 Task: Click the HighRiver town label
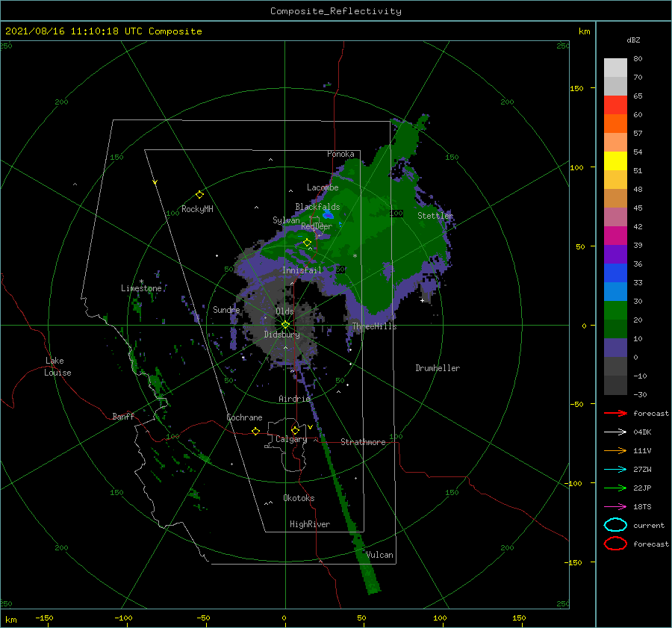(x=309, y=524)
